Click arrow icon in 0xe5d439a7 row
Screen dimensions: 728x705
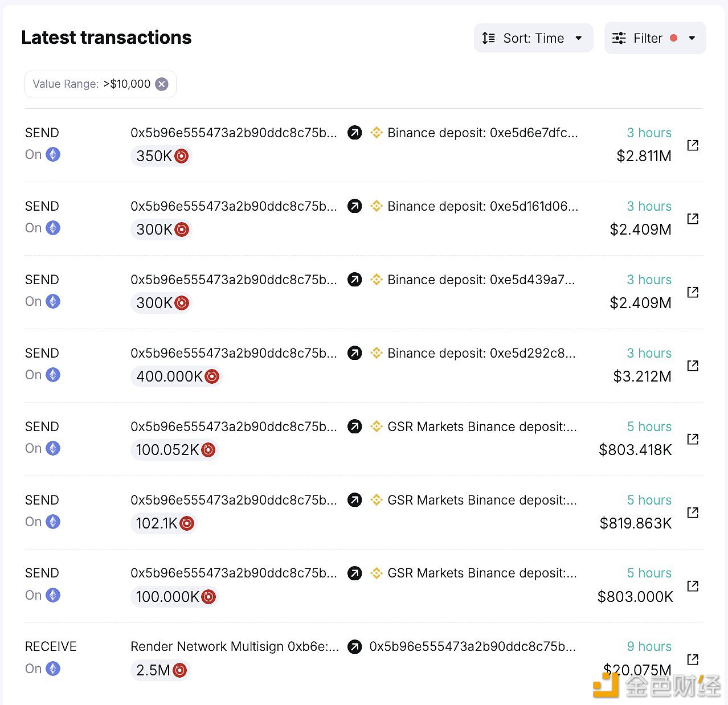point(355,280)
